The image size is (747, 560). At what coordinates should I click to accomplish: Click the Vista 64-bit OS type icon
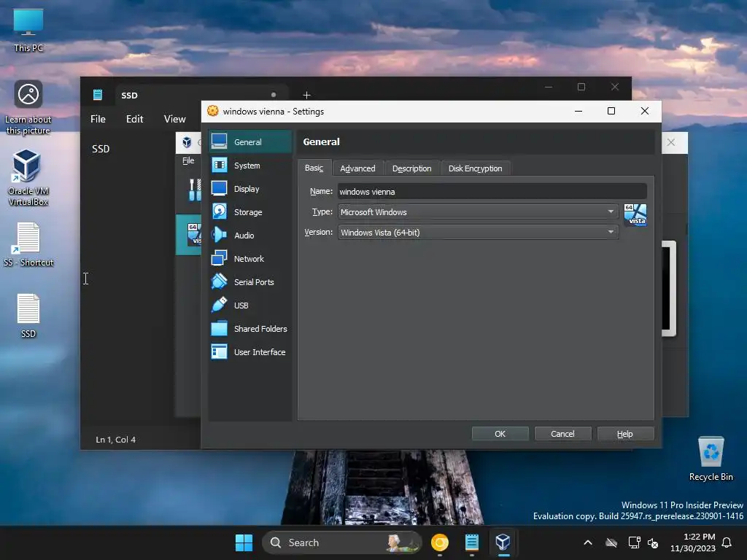(635, 215)
